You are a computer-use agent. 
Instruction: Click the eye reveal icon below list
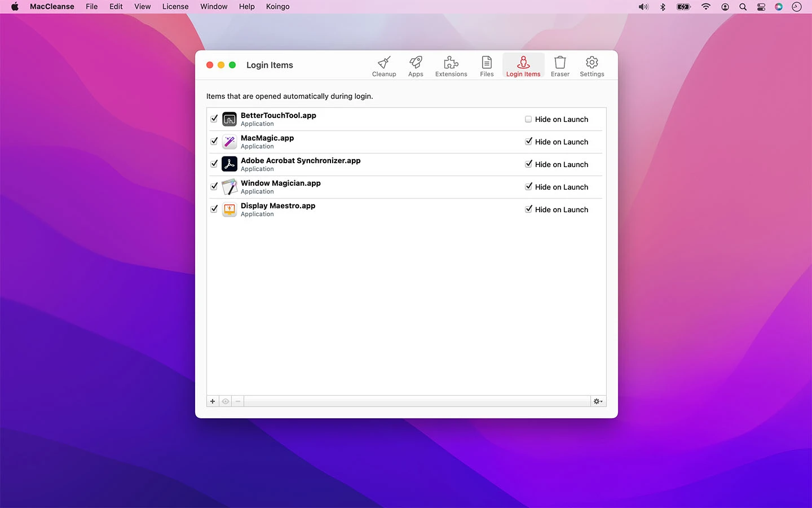pyautogui.click(x=226, y=401)
